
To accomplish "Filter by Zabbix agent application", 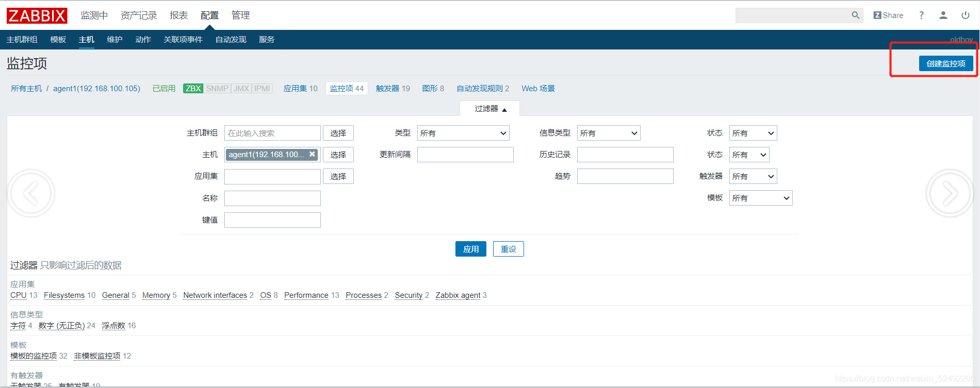I will [458, 295].
